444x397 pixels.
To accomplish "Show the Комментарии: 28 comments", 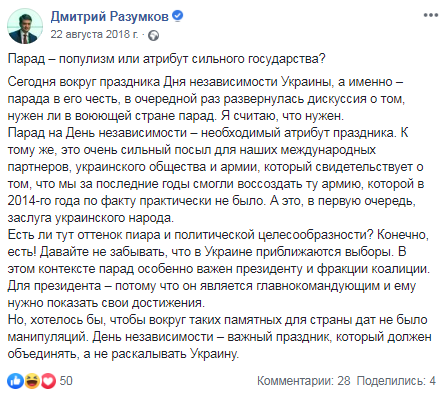I will [304, 381].
